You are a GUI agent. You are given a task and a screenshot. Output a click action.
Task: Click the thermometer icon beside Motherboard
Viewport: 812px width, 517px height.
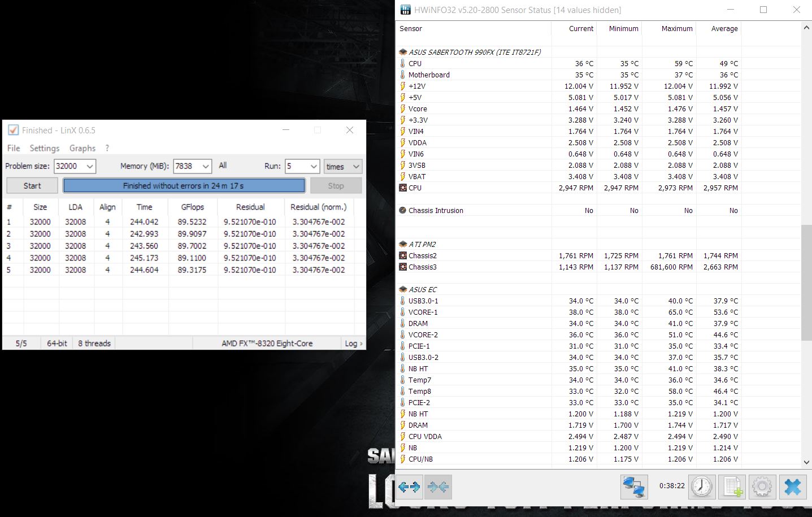tap(403, 75)
